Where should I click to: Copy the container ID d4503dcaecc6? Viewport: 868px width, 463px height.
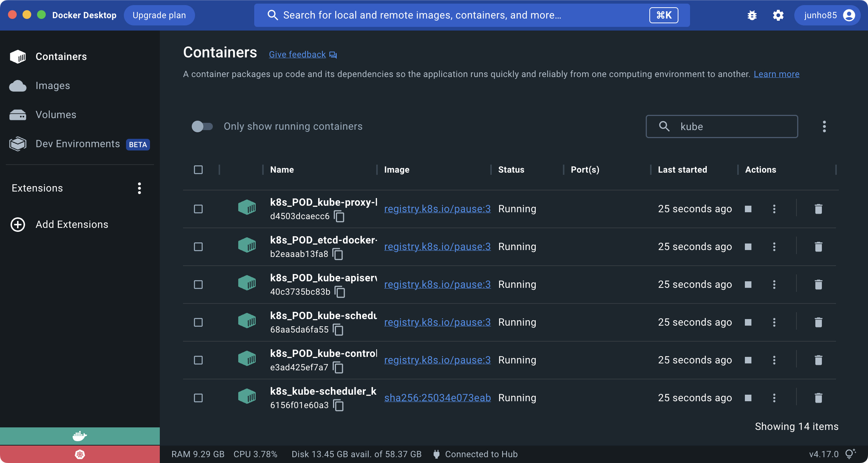339,217
